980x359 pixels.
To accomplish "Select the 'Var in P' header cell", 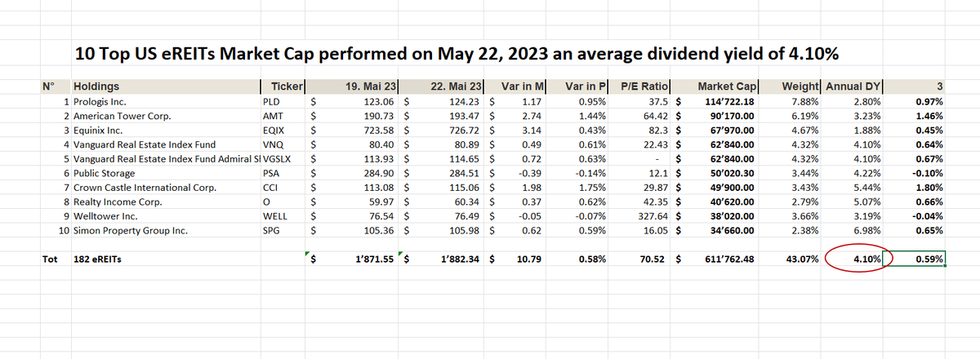I will [576, 86].
